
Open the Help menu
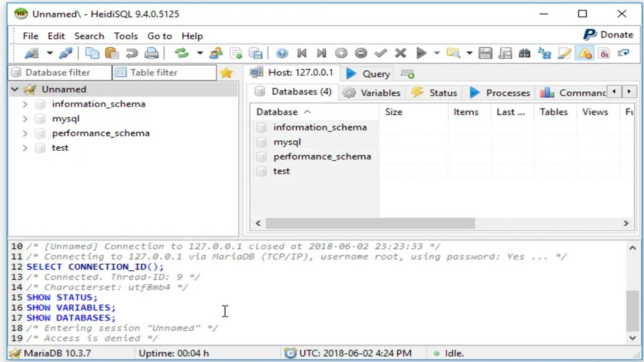click(x=193, y=36)
